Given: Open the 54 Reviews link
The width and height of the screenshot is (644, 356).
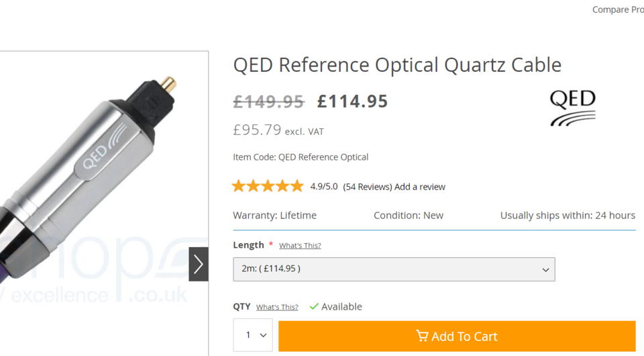Looking at the screenshot, I should pyautogui.click(x=368, y=187).
